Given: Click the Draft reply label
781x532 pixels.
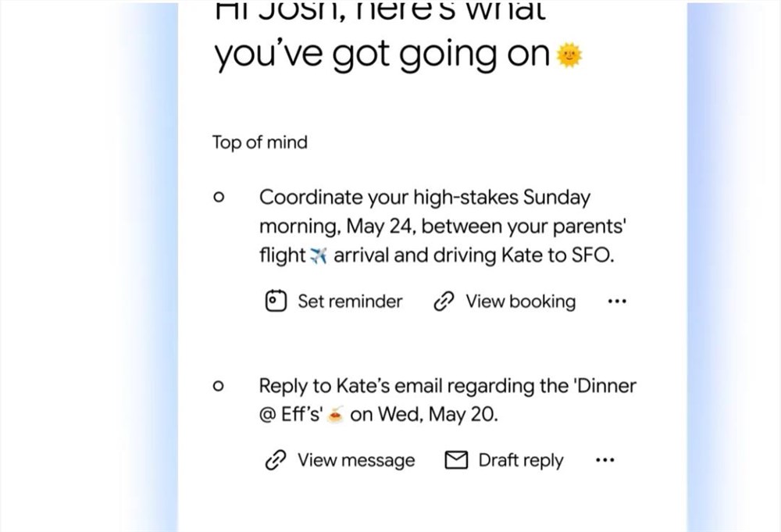Looking at the screenshot, I should (x=520, y=460).
